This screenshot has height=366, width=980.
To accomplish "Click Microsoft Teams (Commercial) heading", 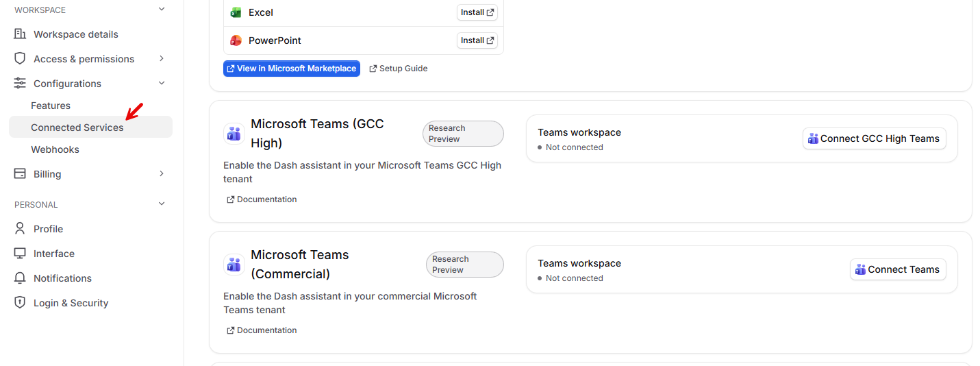I will [x=300, y=264].
